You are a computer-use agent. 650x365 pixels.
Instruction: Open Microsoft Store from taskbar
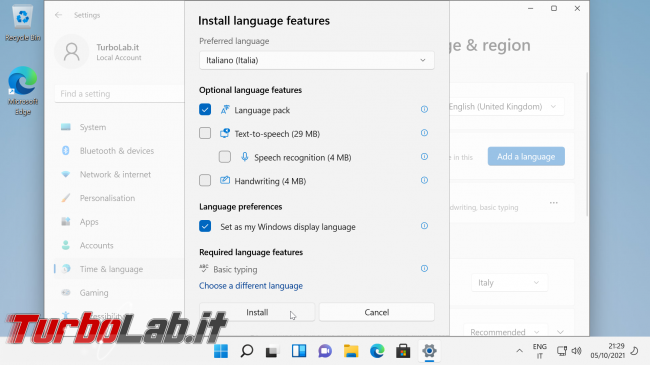[x=403, y=351]
